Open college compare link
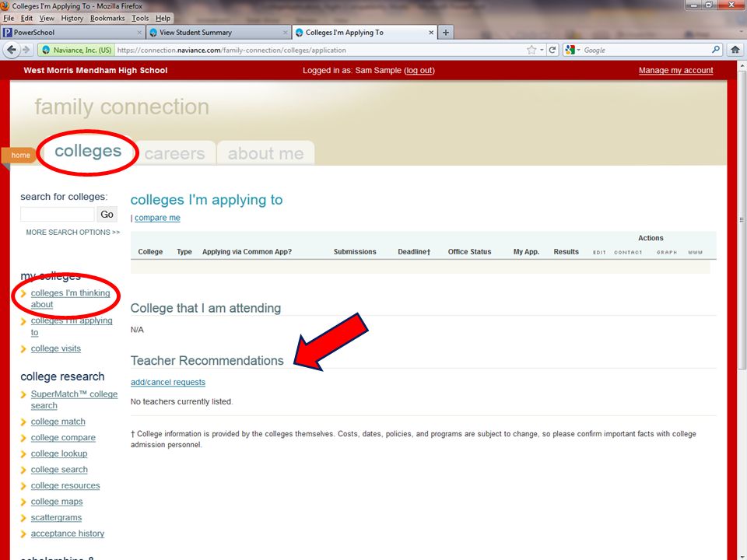747x560 pixels. click(63, 438)
